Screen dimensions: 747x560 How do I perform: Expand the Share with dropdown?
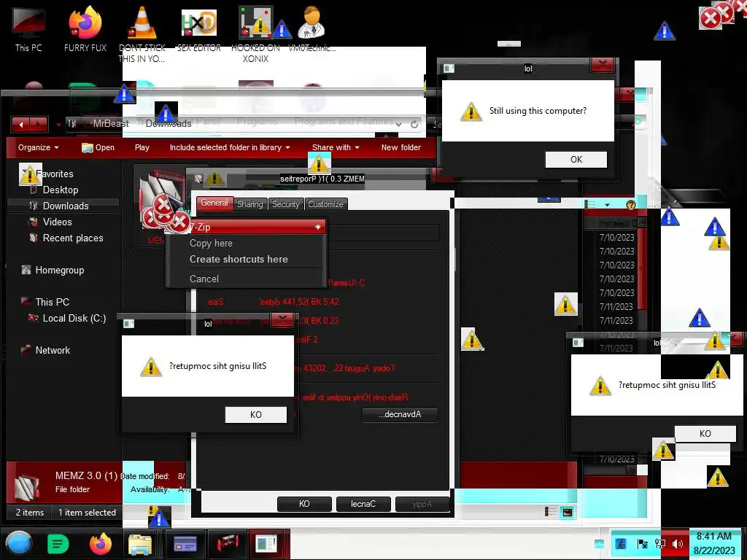pos(336,147)
